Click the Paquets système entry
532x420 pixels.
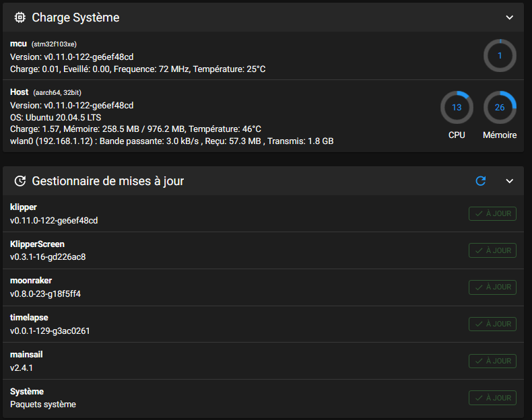click(43, 405)
